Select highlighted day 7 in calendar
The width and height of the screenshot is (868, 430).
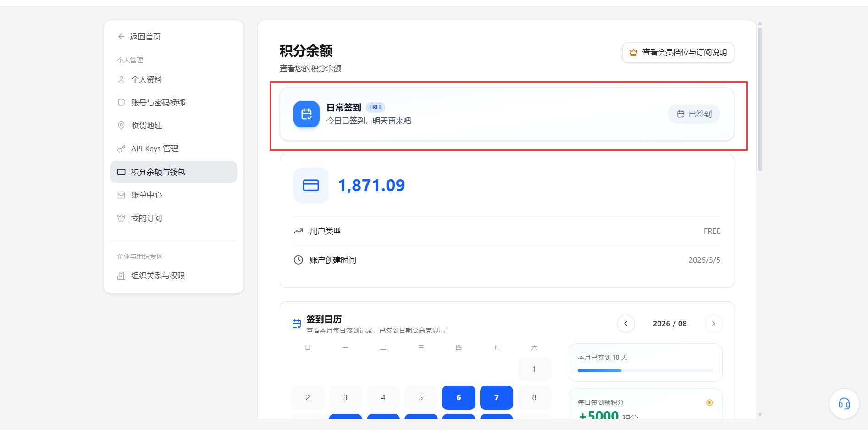tap(497, 397)
